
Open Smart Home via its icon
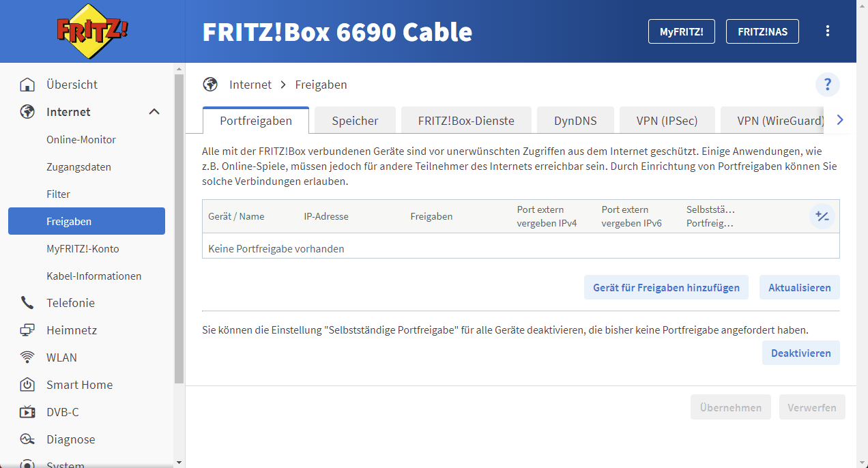(27, 384)
